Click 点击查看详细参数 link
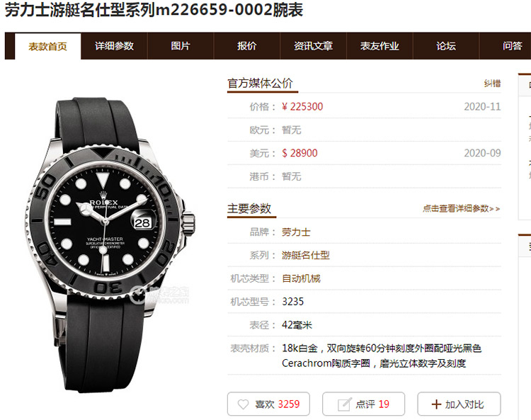The image size is (531, 420). [461, 208]
